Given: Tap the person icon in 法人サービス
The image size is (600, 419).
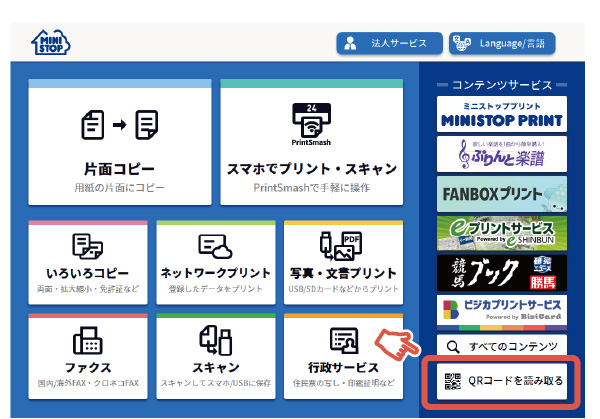Looking at the screenshot, I should point(350,43).
